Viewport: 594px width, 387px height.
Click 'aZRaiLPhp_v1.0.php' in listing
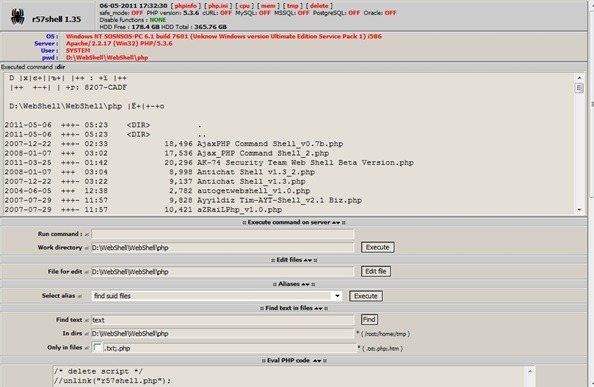point(239,210)
